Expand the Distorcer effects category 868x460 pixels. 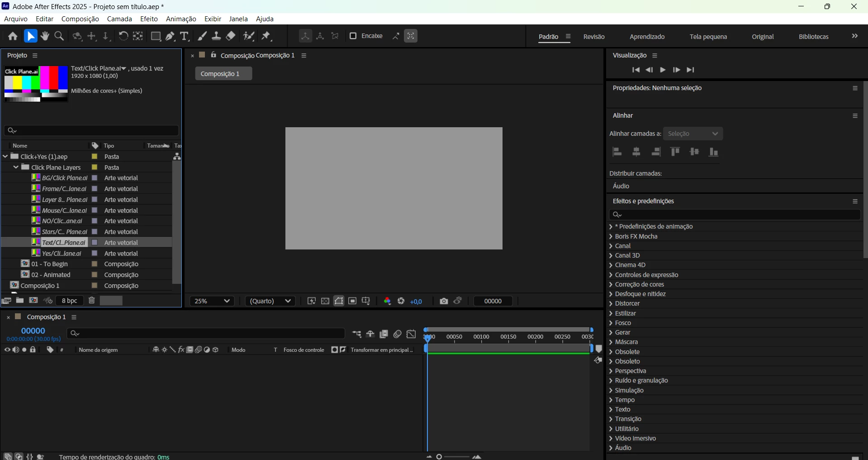pos(611,304)
